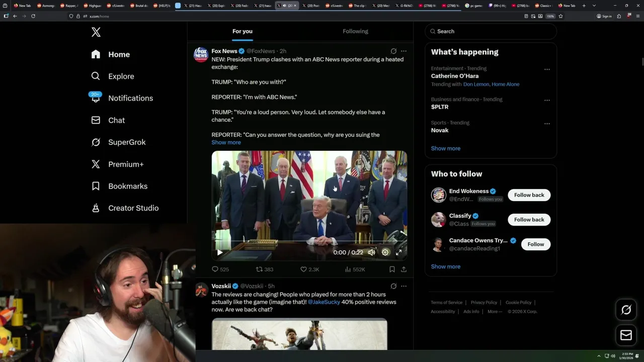Follow Candace Owens Try...
This screenshot has width=644, height=362.
pyautogui.click(x=536, y=244)
